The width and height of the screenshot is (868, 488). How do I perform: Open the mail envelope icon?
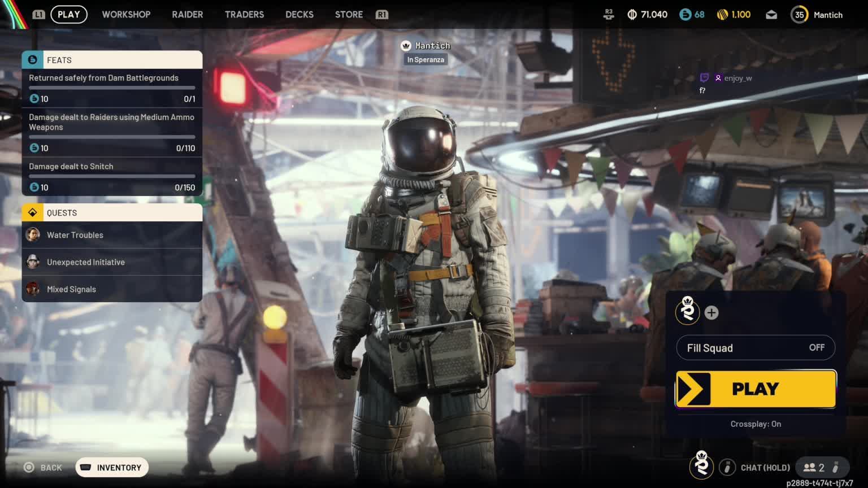coord(771,15)
